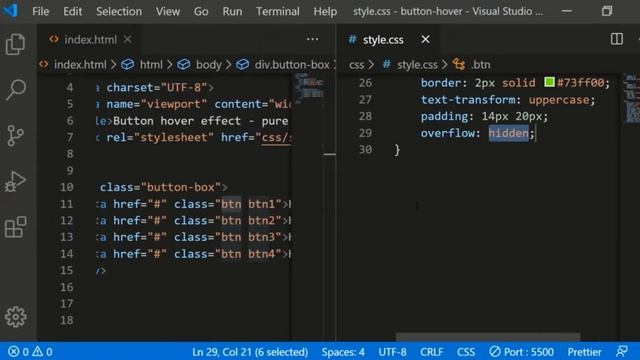Open more actions for index.html editor group

[x=312, y=39]
